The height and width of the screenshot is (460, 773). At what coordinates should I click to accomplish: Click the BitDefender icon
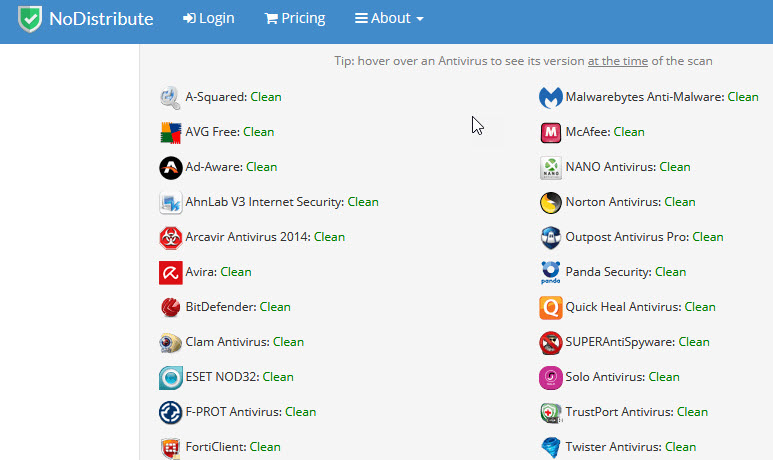pos(171,307)
